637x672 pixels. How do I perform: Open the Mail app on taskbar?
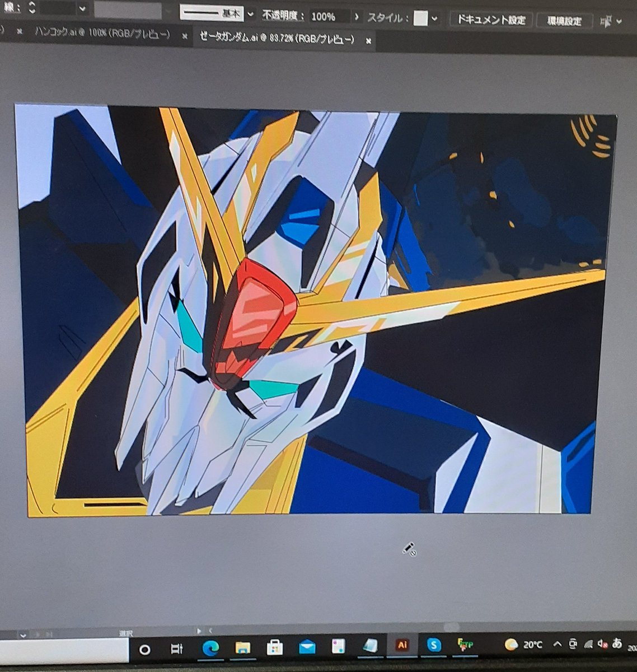pyautogui.click(x=307, y=647)
